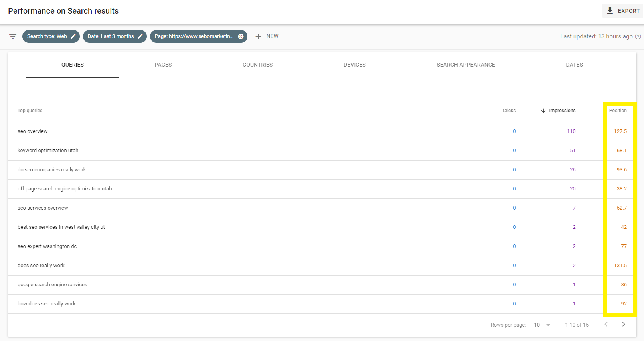644x341 pixels.
Task: Switch to the COUNTRIES tab
Action: coord(258,65)
